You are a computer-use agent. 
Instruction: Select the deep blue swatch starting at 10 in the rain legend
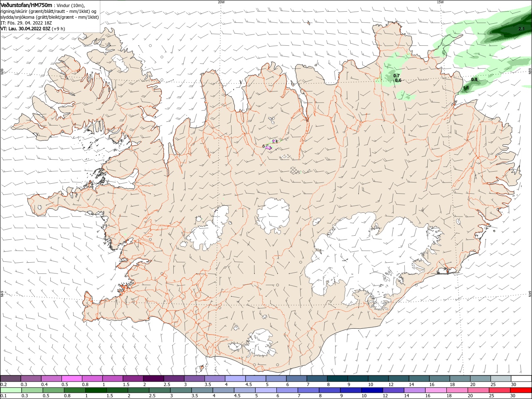coord(372,390)
